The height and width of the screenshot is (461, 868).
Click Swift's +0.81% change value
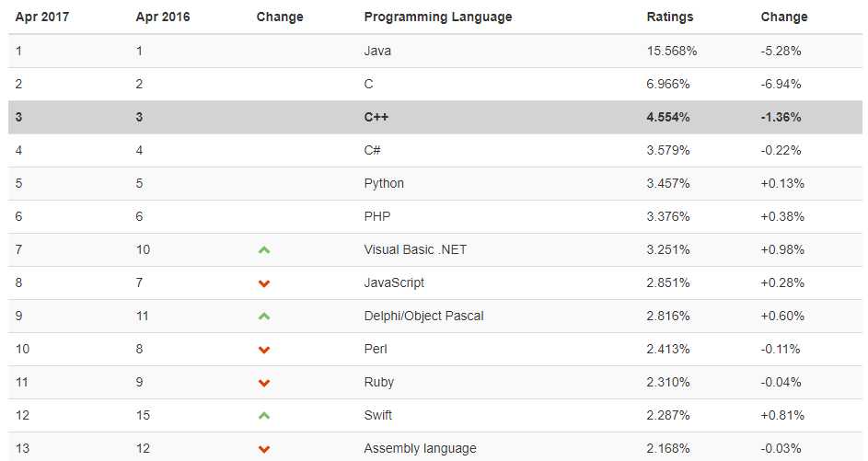tap(782, 415)
